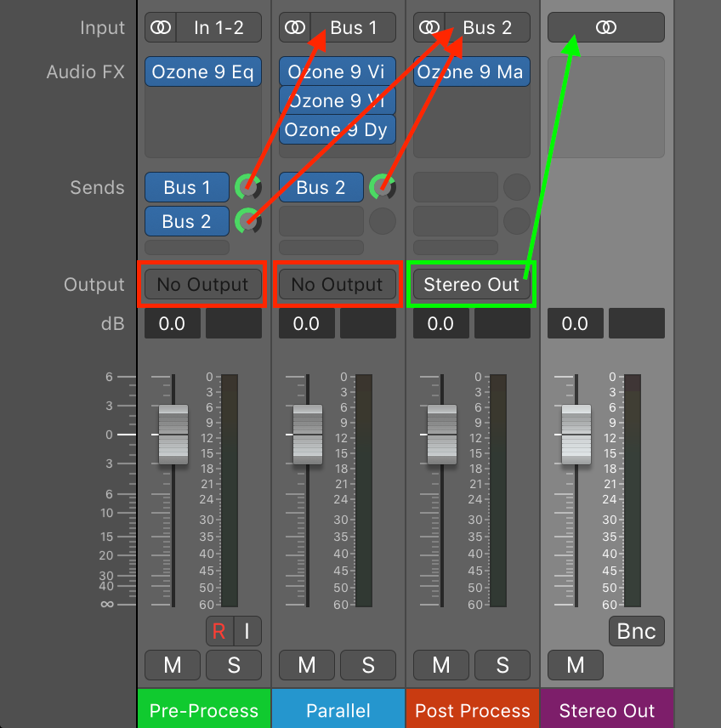
Task: Click Bus 1 send level knob on Pre-Process
Action: [248, 187]
